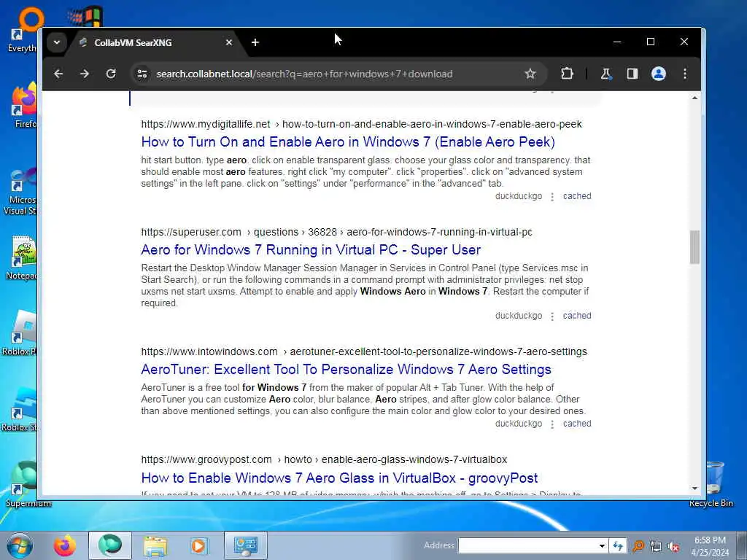Toggle browser side panel
The image size is (747, 560).
coord(632,74)
